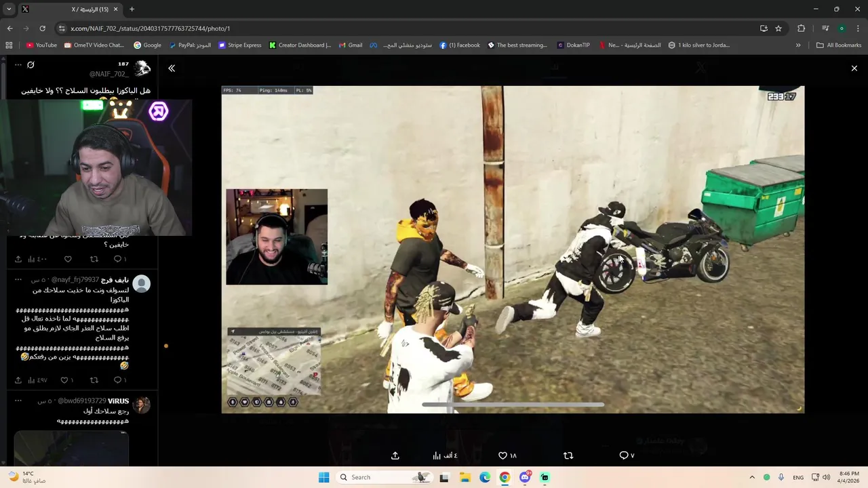Image resolution: width=868 pixels, height=488 pixels.
Task: Show hidden system tray icons chevron
Action: click(751, 477)
